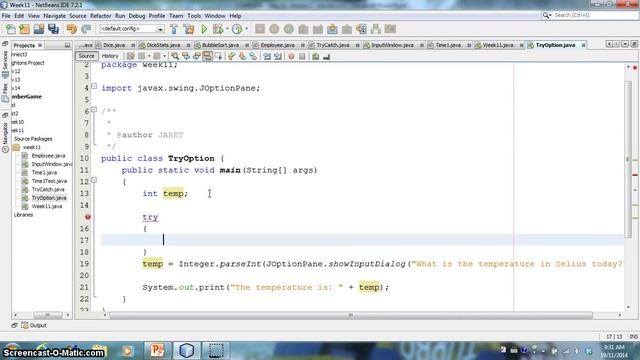Switch to the BubbleSort.java tab
Viewport: 640px width, 360px height.
220,45
